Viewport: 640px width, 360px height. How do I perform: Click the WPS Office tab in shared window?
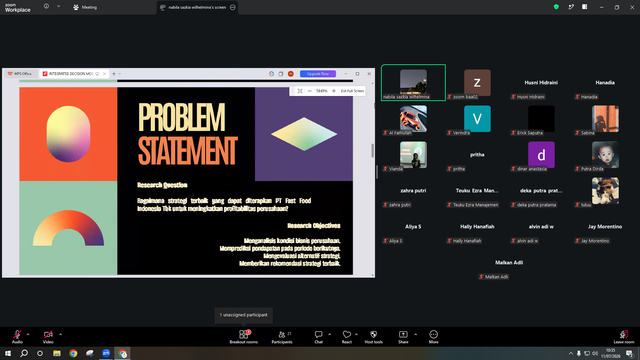tap(20, 74)
